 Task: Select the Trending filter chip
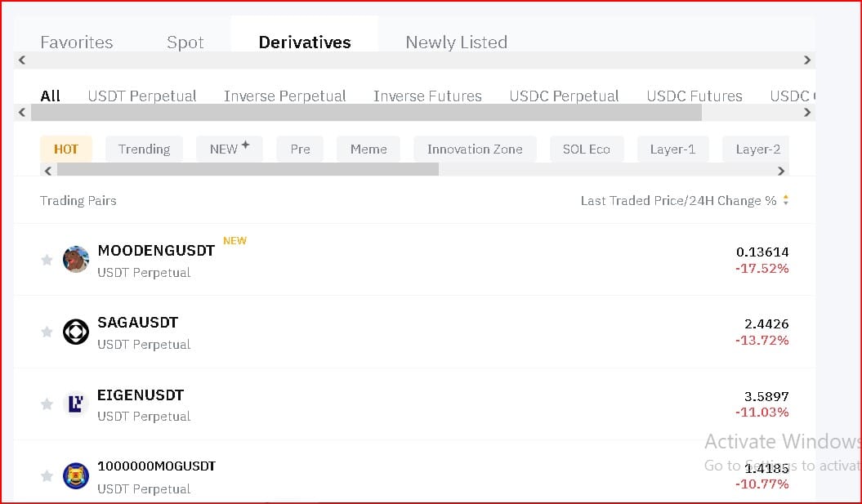tap(144, 149)
